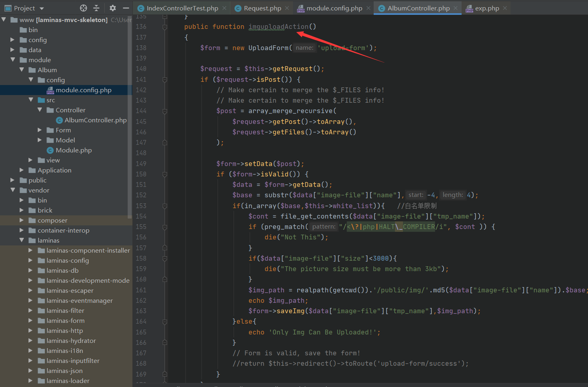Expand the config folder under www
Viewport: 588px width, 387px height.
tap(12, 40)
